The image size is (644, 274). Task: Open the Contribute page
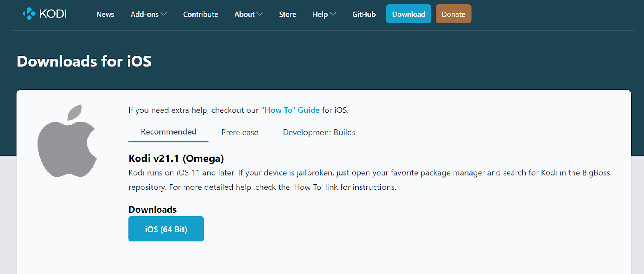(200, 14)
